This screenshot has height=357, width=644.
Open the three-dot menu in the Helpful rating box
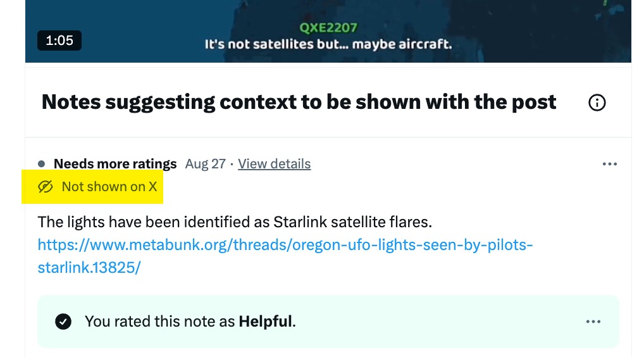click(x=593, y=322)
